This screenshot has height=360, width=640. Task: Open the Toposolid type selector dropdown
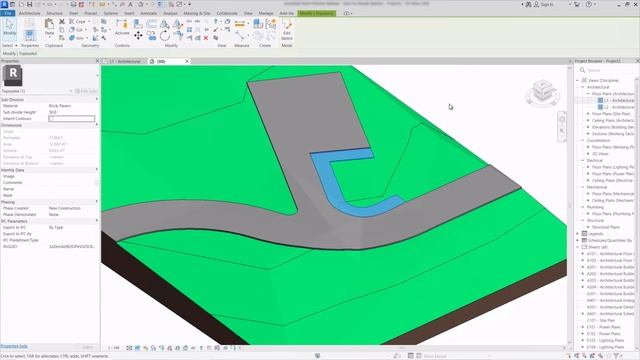(x=71, y=91)
